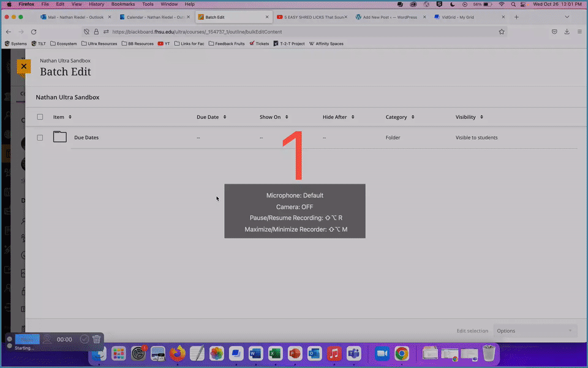
Task: Open the Apple menu
Action: pos(9,4)
